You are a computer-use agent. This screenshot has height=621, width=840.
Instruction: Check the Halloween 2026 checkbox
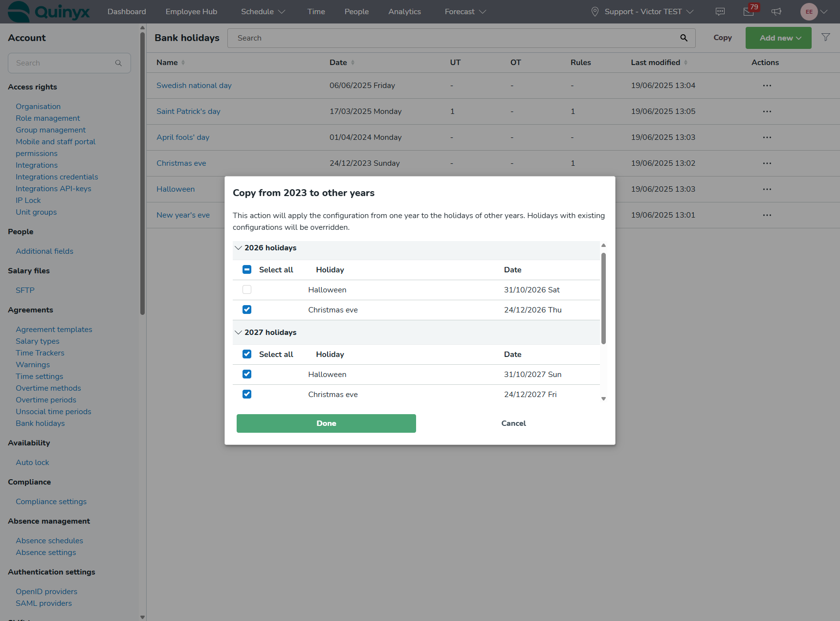247,290
